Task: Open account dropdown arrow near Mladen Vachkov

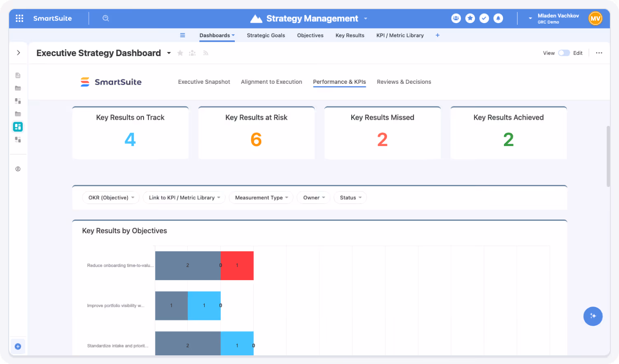Action: coord(530,19)
